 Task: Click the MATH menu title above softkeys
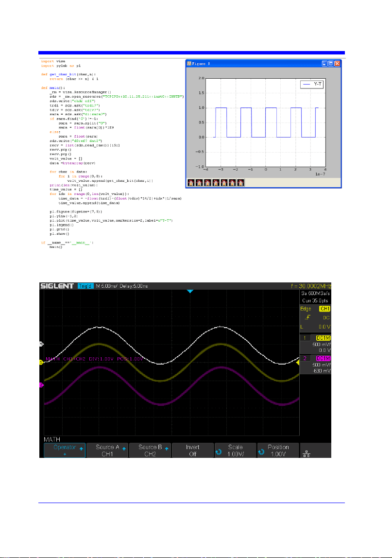(52, 439)
